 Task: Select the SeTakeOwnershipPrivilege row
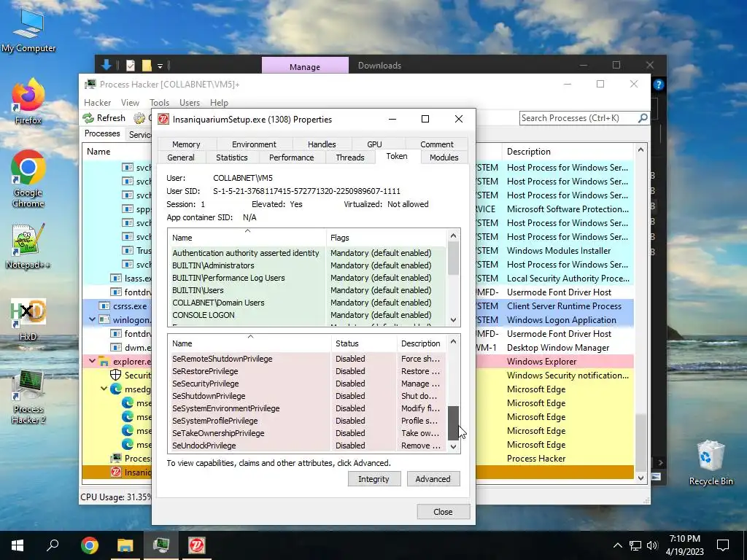coord(307,433)
